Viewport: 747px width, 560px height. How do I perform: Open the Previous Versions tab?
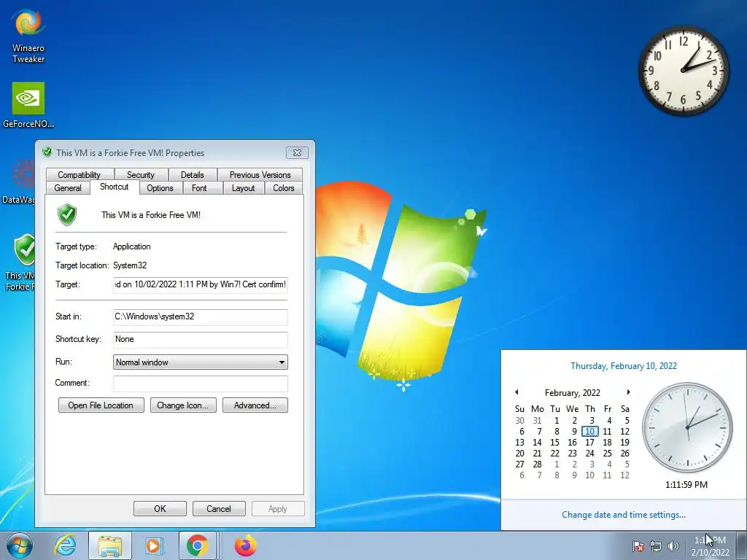click(260, 175)
